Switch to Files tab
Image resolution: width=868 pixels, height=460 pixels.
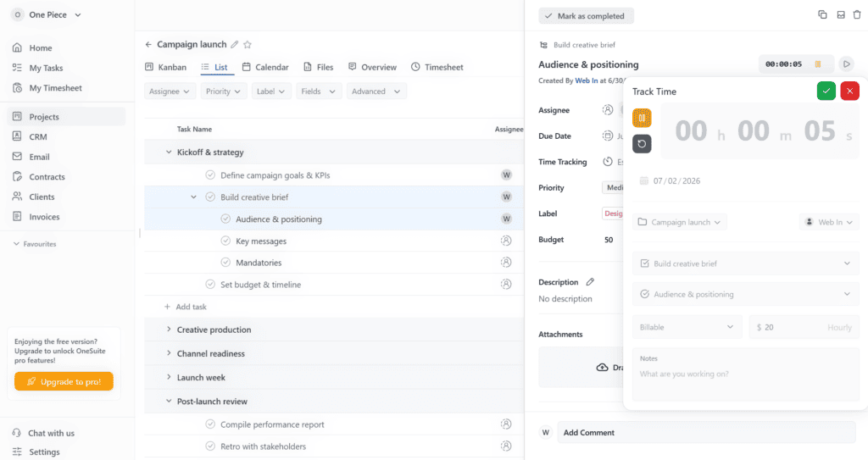[319, 67]
